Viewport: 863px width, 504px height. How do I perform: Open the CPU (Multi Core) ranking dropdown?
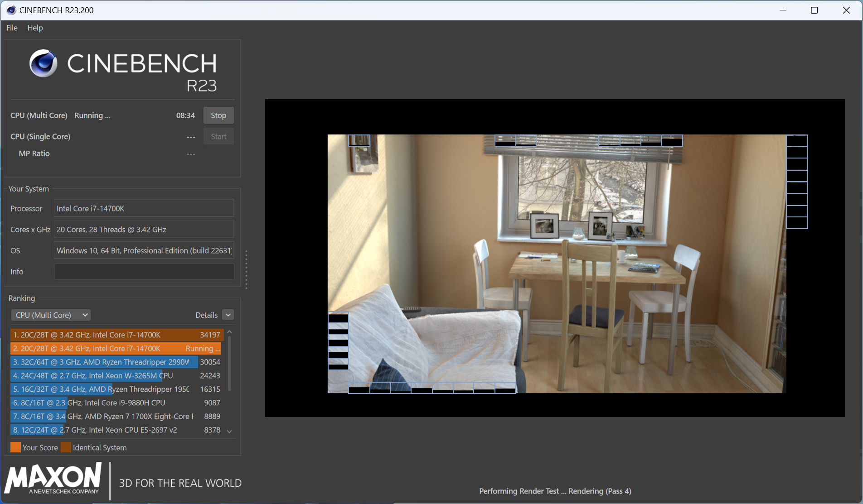click(51, 315)
